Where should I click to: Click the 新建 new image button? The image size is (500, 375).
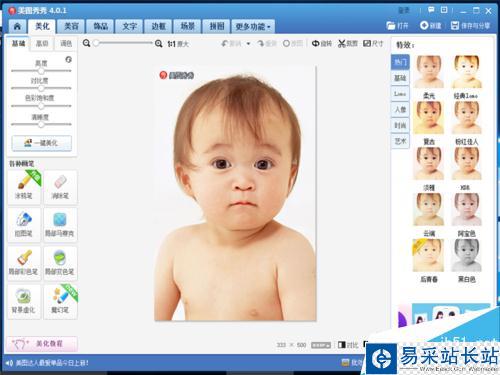(x=430, y=25)
